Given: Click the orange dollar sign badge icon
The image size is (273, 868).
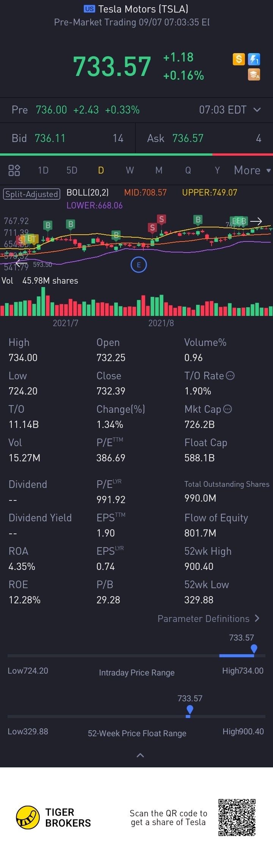Looking at the screenshot, I should pyautogui.click(x=238, y=59).
